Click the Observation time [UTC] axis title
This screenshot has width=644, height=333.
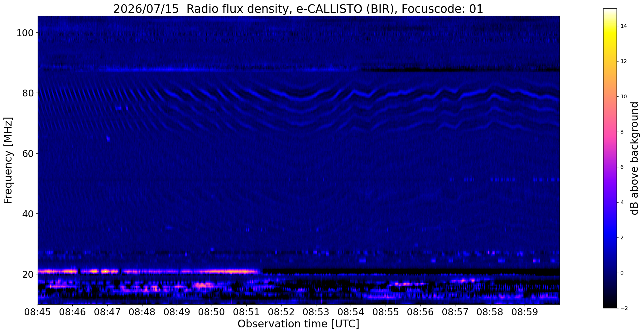coord(298,324)
